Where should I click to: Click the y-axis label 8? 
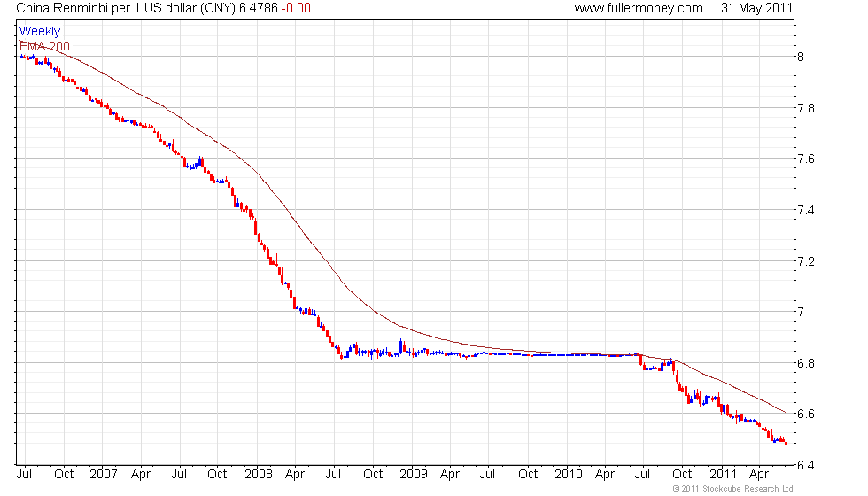[801, 57]
